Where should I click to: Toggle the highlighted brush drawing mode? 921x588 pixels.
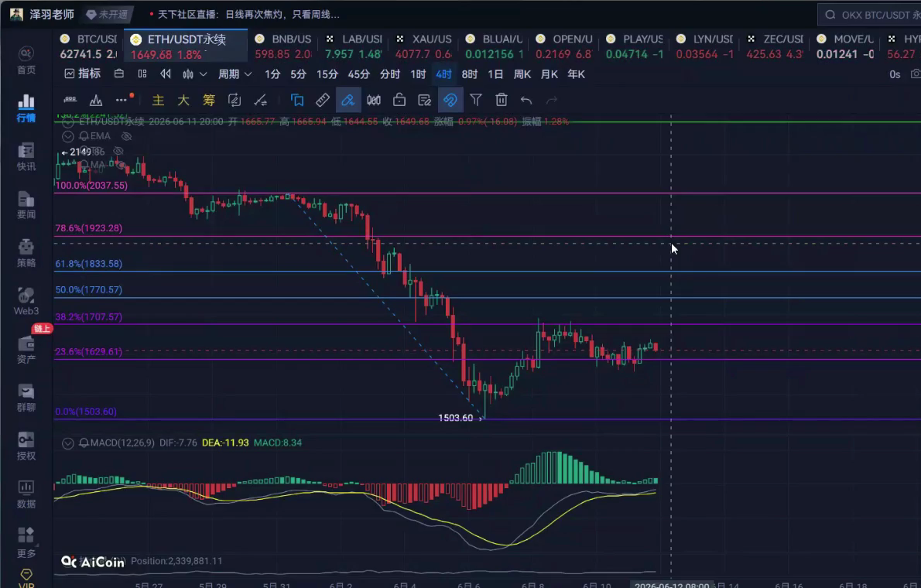[x=348, y=100]
